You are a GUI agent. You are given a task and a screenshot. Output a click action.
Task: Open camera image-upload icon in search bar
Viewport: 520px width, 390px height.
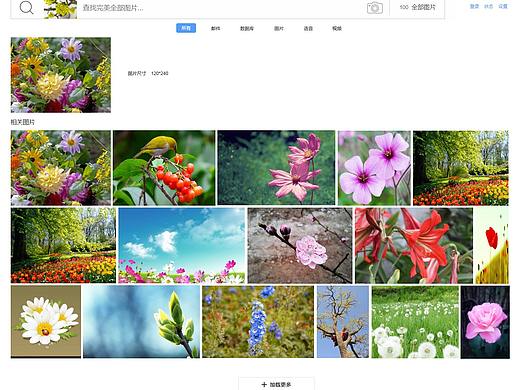point(375,8)
